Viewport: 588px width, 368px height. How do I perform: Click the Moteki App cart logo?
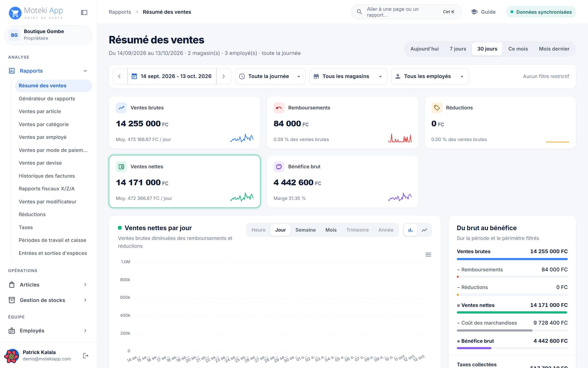15,13
